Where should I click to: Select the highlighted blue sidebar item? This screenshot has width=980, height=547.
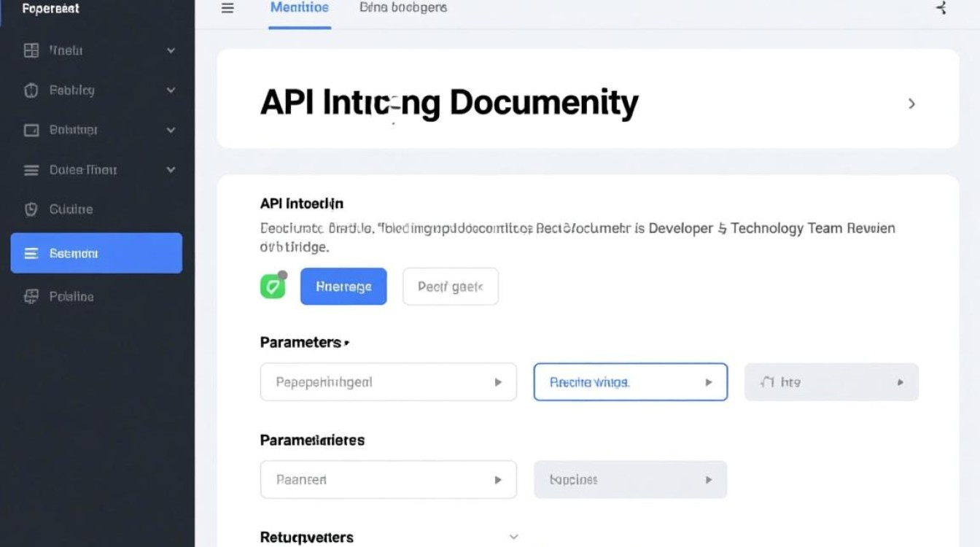coord(96,253)
